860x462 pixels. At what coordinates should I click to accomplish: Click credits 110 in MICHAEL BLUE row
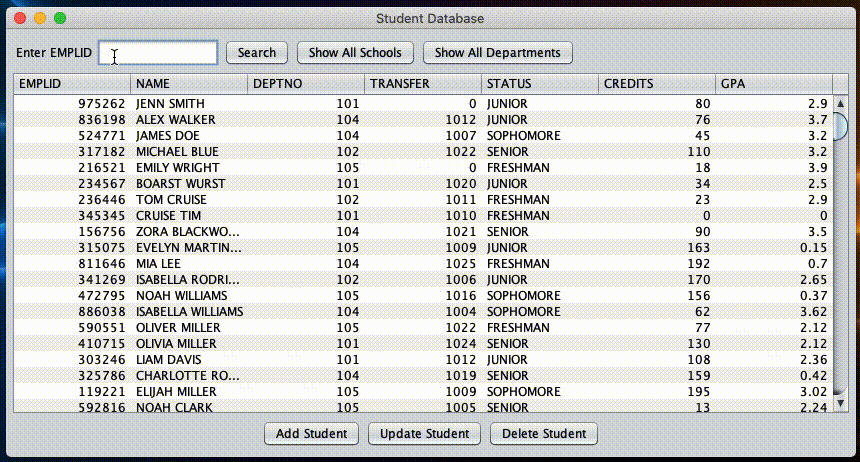[657, 151]
